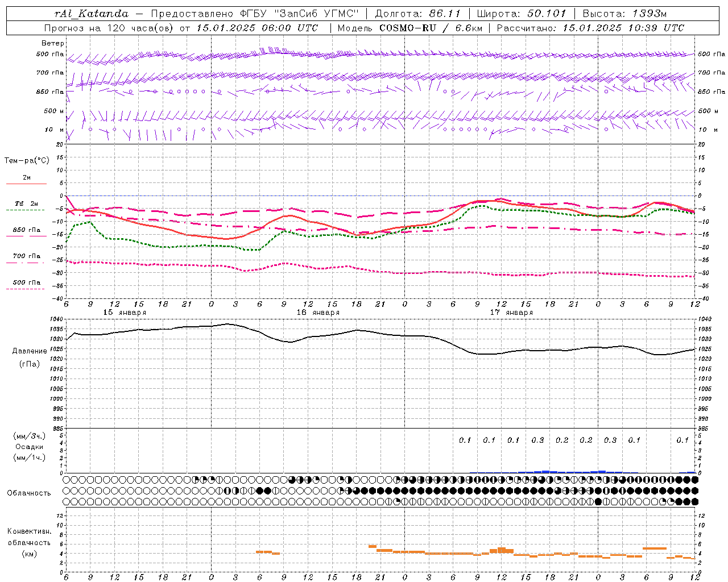Screen dimensions: 728x582
Task: Click the 15 января date label
Action: (125, 313)
